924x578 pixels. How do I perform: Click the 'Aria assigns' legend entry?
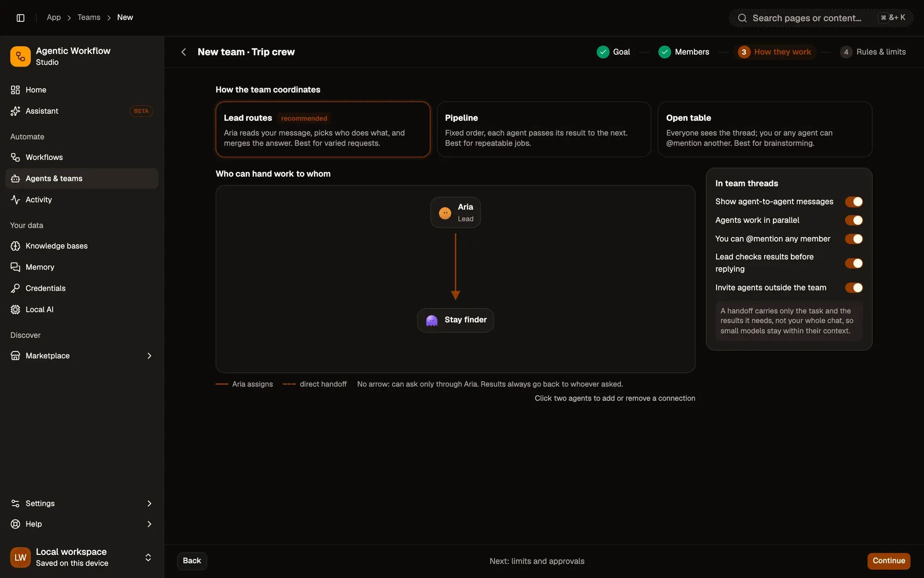click(x=244, y=384)
